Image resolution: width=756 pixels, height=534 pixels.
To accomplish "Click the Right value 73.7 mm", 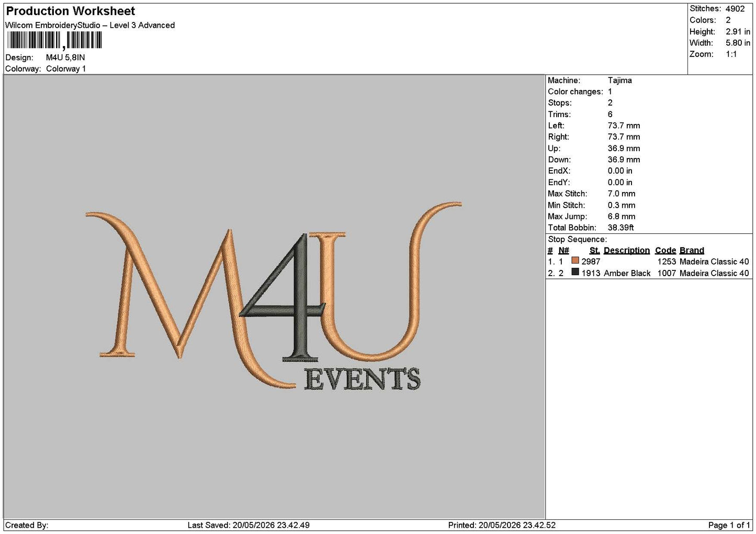I will pyautogui.click(x=624, y=137).
